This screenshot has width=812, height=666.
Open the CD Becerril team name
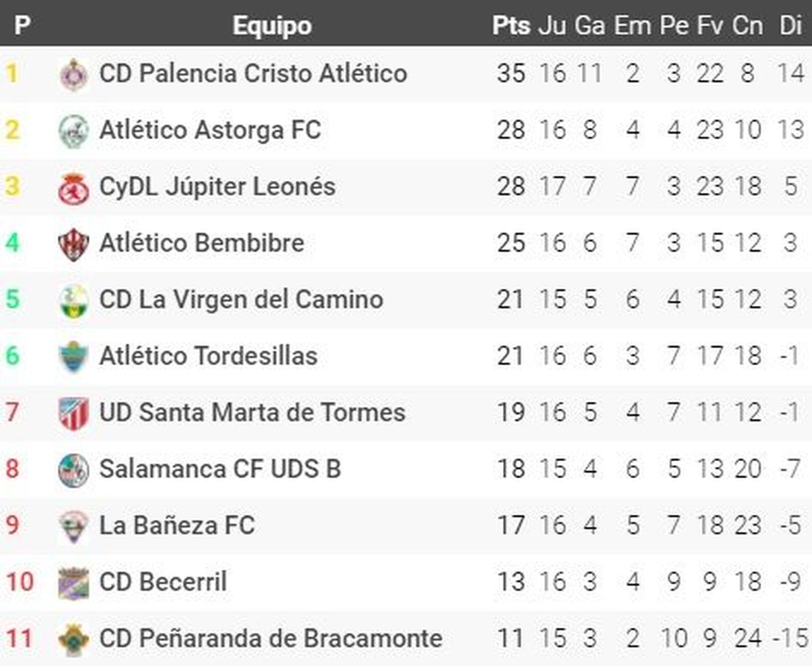[x=163, y=582]
